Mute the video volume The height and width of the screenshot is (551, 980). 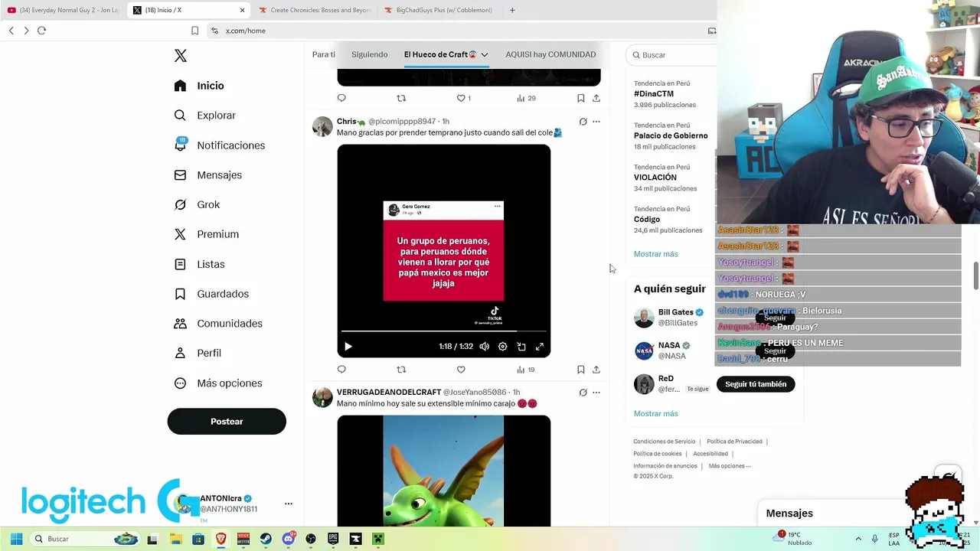(x=485, y=347)
